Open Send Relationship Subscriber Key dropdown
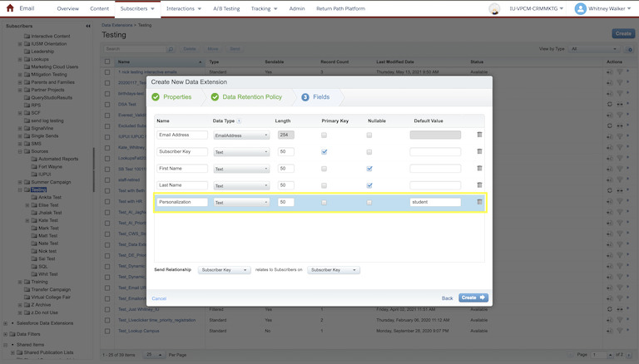The image size is (639, 364). coord(224,270)
